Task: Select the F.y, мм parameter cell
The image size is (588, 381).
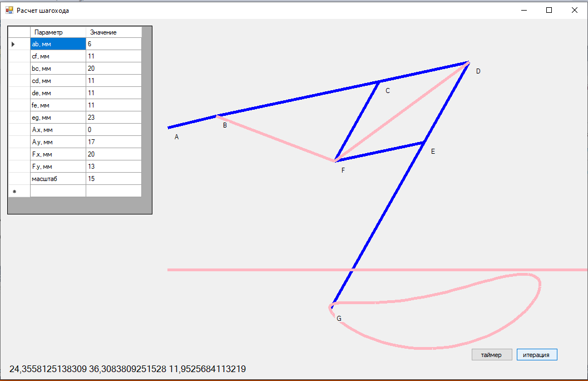Action: [x=58, y=167]
